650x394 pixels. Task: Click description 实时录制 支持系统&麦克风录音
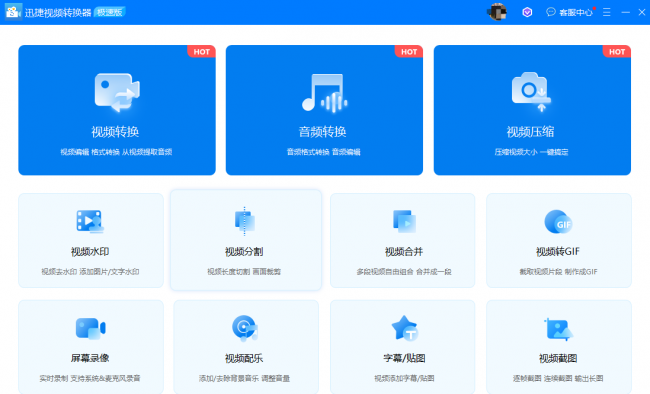click(x=90, y=378)
